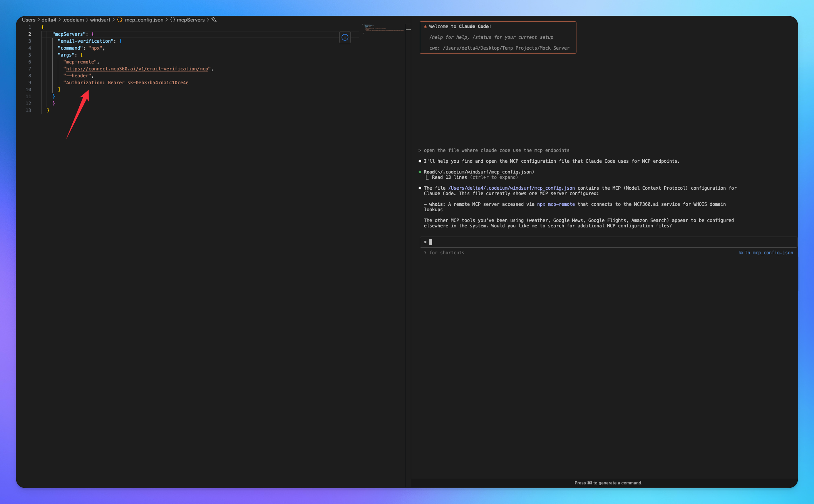Open the mcpServers breadcrumb dropdown
Viewport: 814px width, 504px height.
(191, 20)
